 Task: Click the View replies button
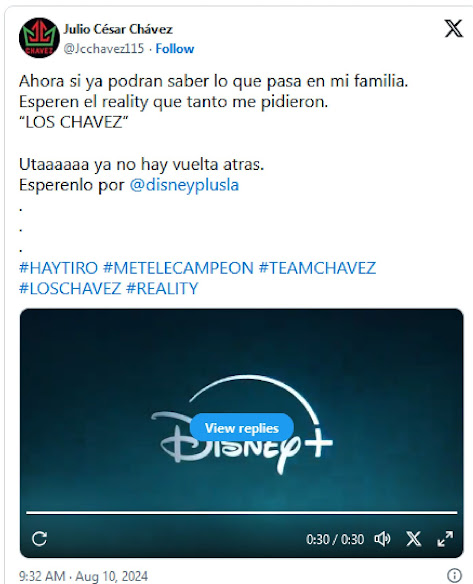(x=242, y=428)
